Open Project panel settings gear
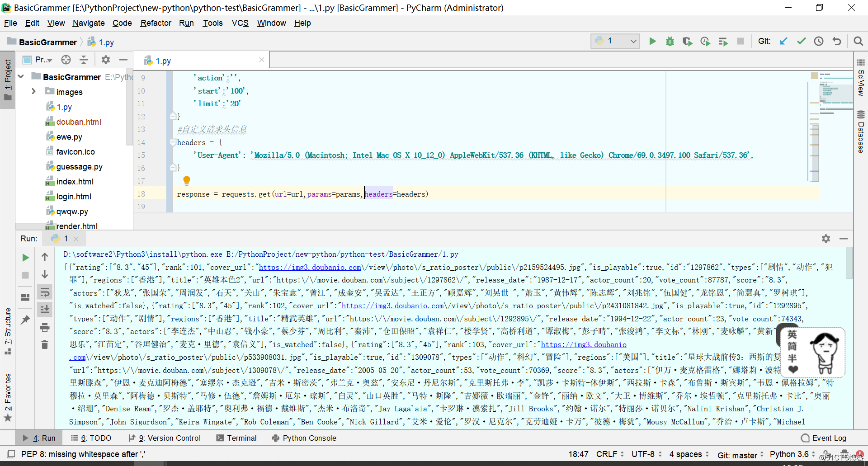 [x=106, y=60]
